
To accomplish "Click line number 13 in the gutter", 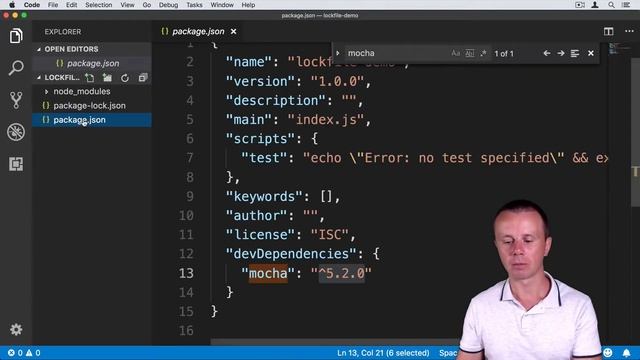I will [x=186, y=273].
